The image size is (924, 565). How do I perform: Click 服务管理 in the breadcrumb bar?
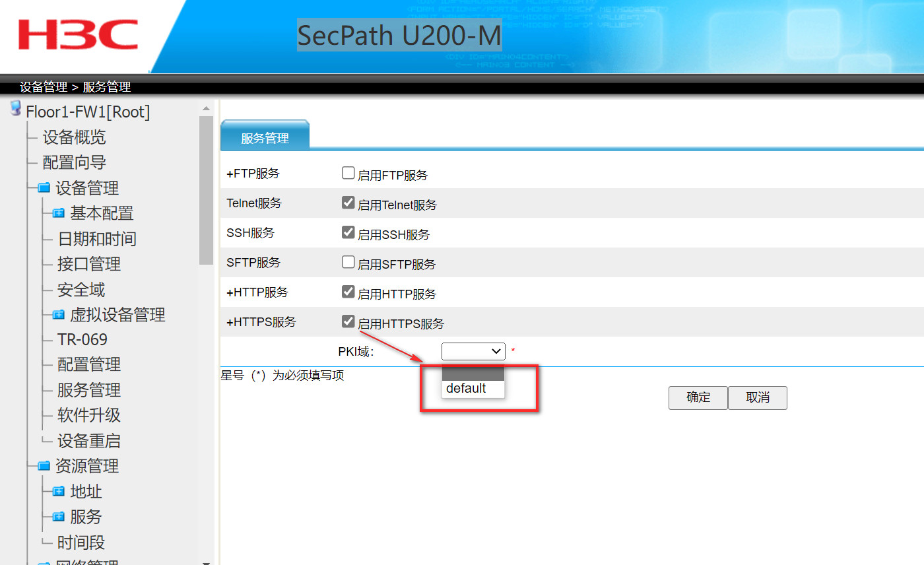pyautogui.click(x=107, y=87)
